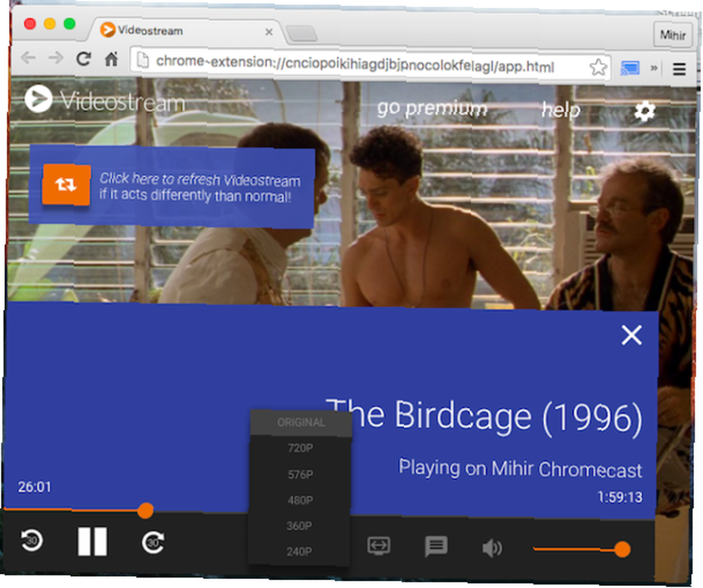Go to the Chrome home page icon

click(111, 59)
